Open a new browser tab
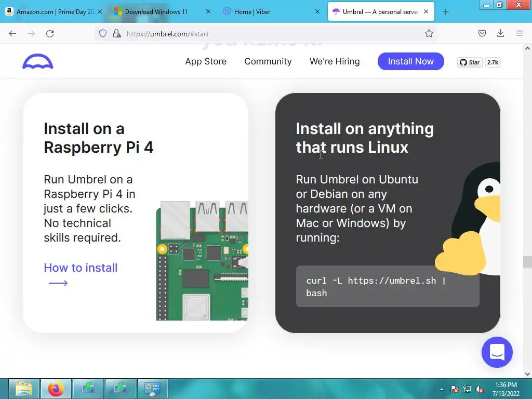Image resolution: width=532 pixels, height=399 pixels. [445, 12]
